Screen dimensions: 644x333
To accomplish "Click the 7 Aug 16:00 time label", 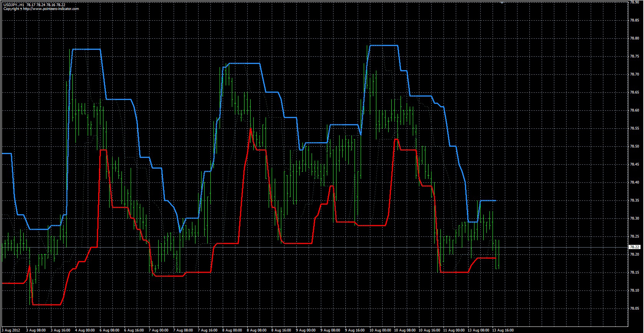I will click(207, 330).
